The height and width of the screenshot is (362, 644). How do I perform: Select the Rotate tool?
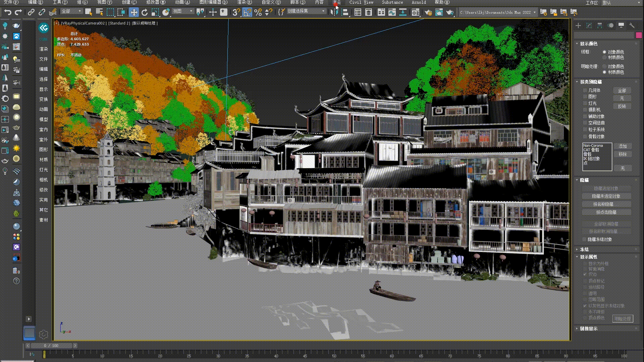(x=145, y=12)
